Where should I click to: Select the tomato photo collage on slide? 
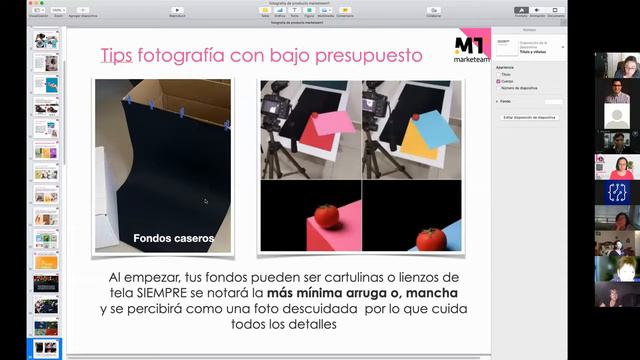[361, 166]
